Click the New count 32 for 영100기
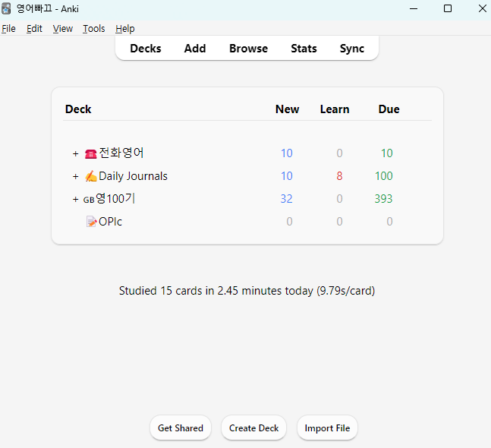 [x=287, y=199]
